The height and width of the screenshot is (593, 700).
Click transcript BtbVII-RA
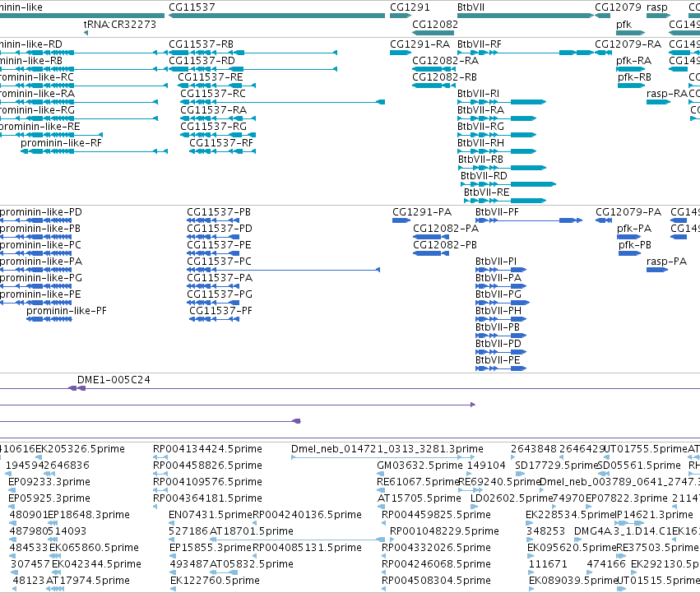coord(481,110)
